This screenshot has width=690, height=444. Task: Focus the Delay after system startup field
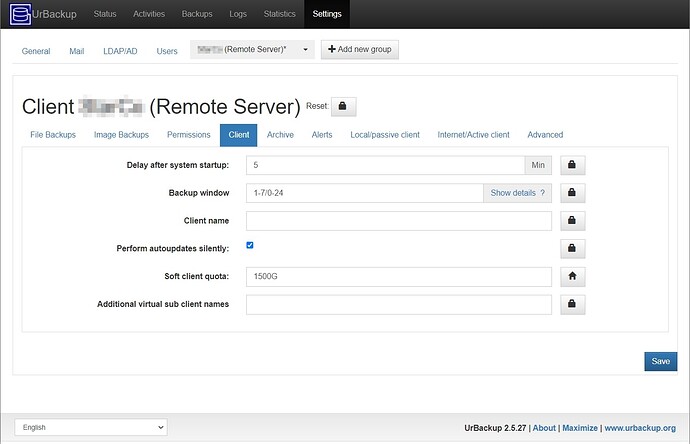tap(385, 165)
